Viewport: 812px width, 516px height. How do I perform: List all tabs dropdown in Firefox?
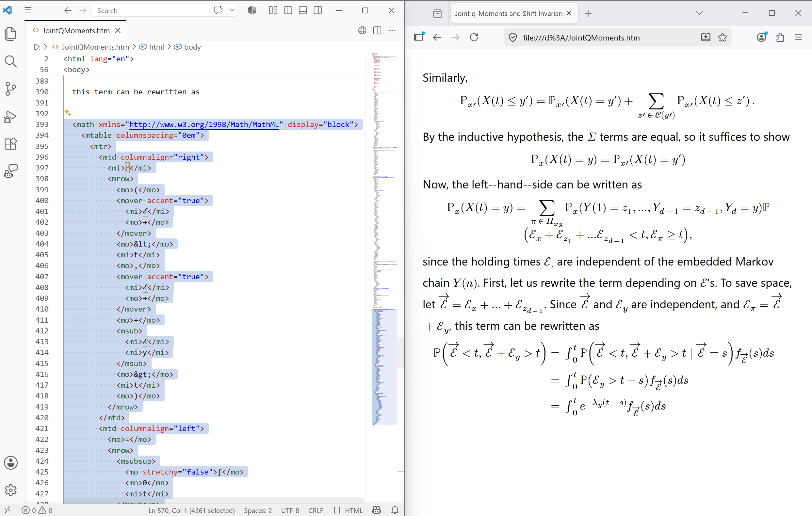click(x=699, y=13)
